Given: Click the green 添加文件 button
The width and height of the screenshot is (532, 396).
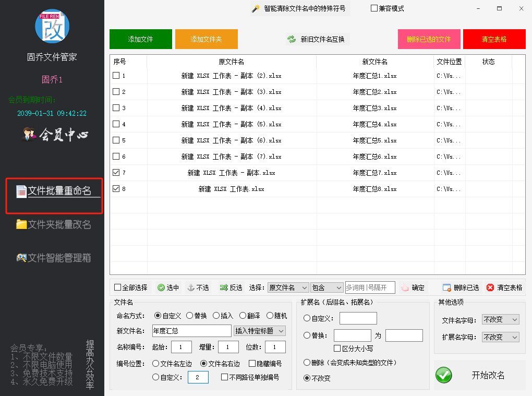Looking at the screenshot, I should tap(140, 39).
